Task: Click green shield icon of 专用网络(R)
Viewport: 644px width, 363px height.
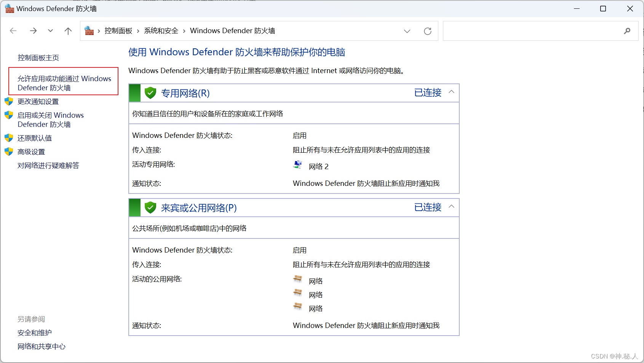Action: tap(150, 93)
